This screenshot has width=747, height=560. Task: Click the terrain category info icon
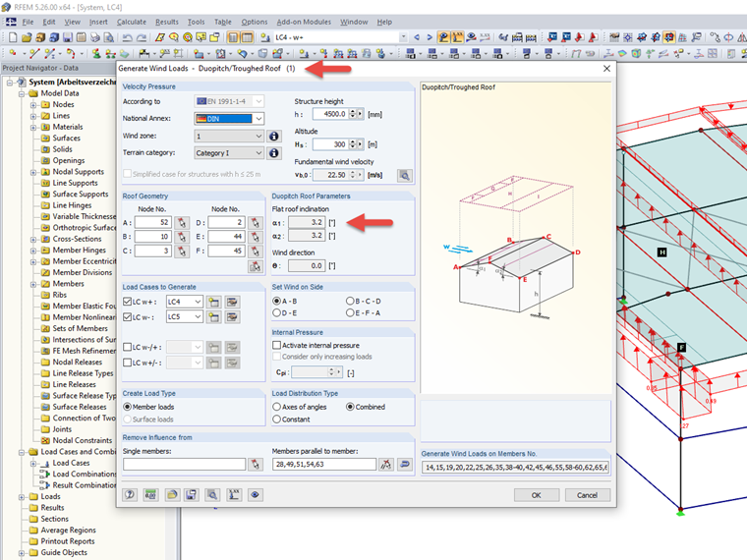274,153
